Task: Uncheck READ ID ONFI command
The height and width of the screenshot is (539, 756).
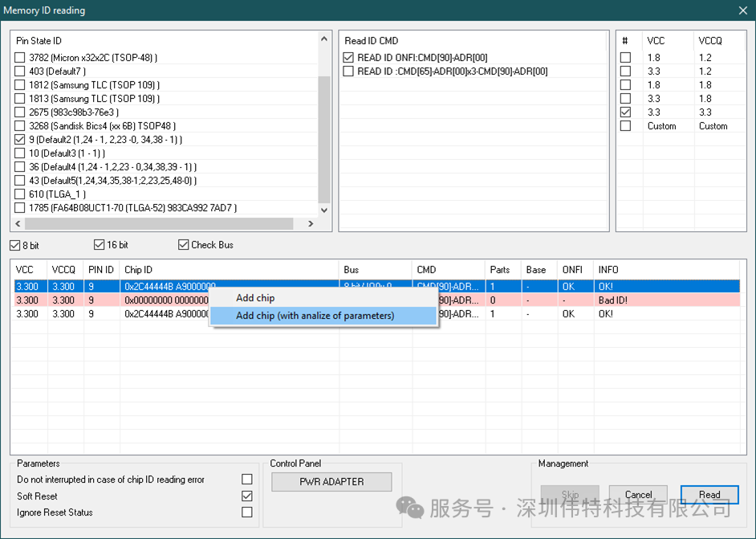Action: (348, 58)
